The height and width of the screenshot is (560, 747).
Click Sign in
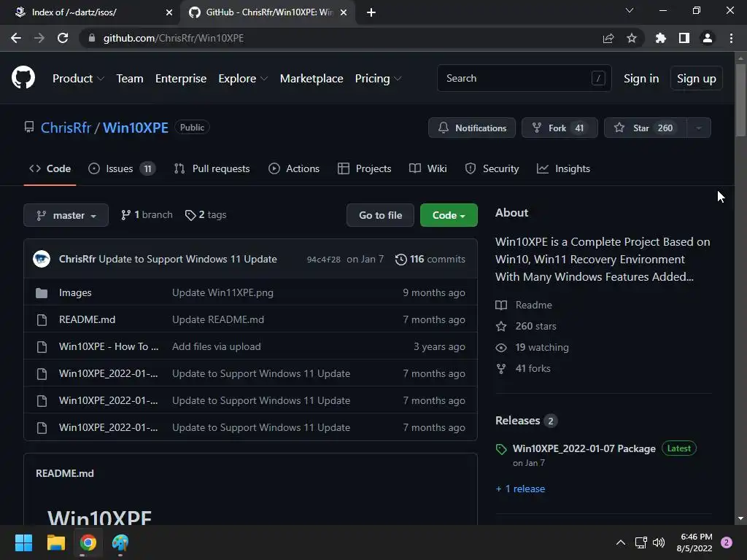click(641, 79)
